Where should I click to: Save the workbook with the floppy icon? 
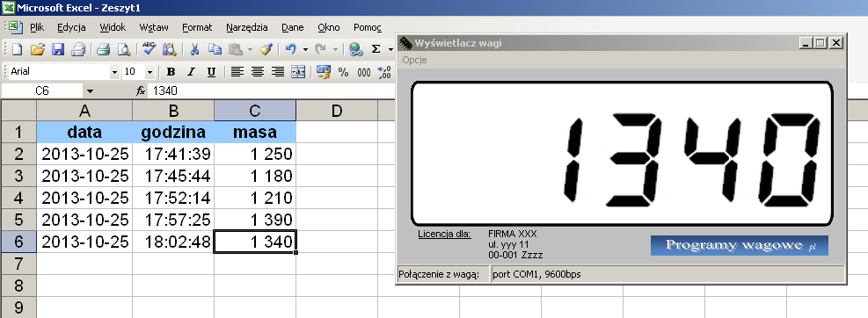58,49
